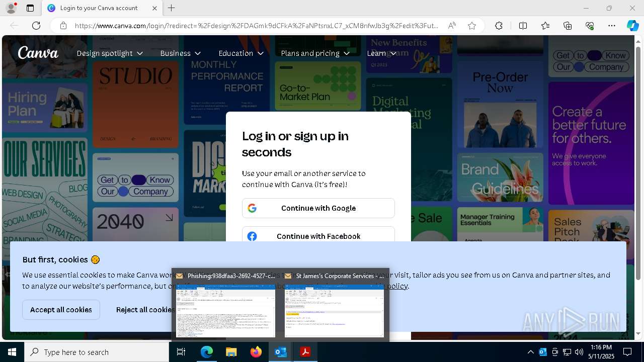
Task: Open the Sales Pitch Deck template
Action: coord(591,225)
